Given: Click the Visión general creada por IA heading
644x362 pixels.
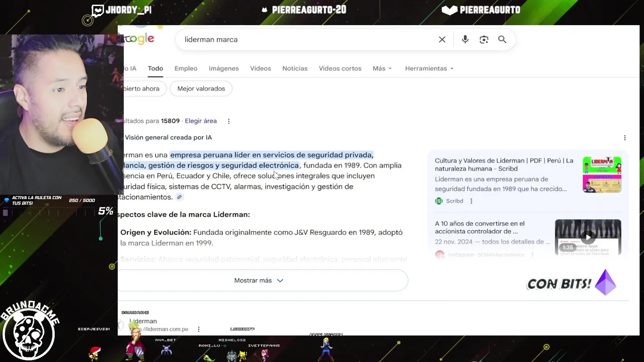Looking at the screenshot, I should (x=169, y=137).
